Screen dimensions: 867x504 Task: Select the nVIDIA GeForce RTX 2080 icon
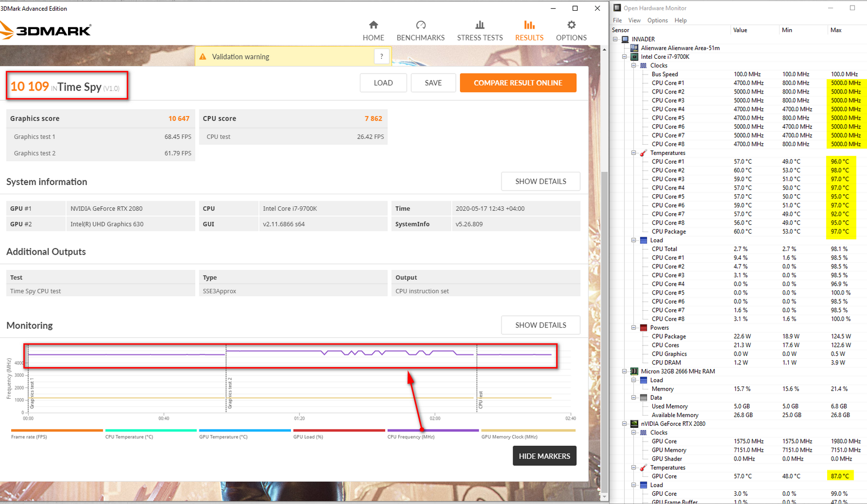pyautogui.click(x=634, y=424)
